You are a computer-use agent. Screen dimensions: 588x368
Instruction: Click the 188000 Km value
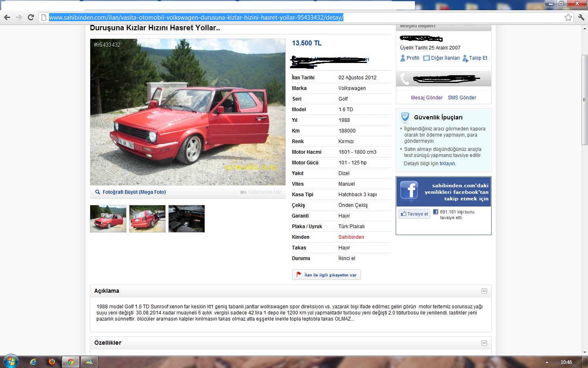pyautogui.click(x=347, y=131)
